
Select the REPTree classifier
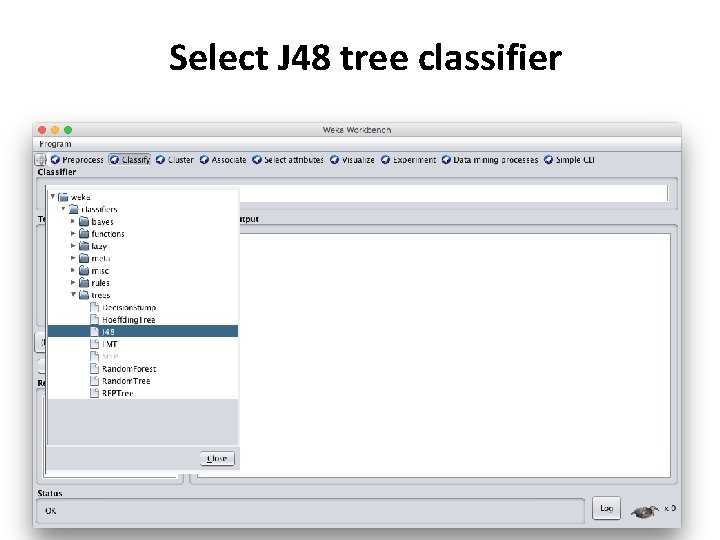click(x=118, y=393)
